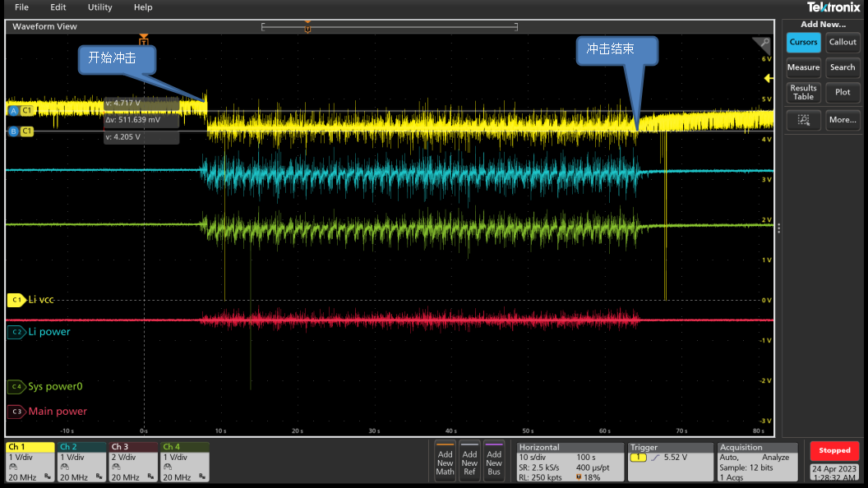Image resolution: width=868 pixels, height=488 pixels.
Task: Activate the draw-a-box zoom tool button
Action: 803,120
